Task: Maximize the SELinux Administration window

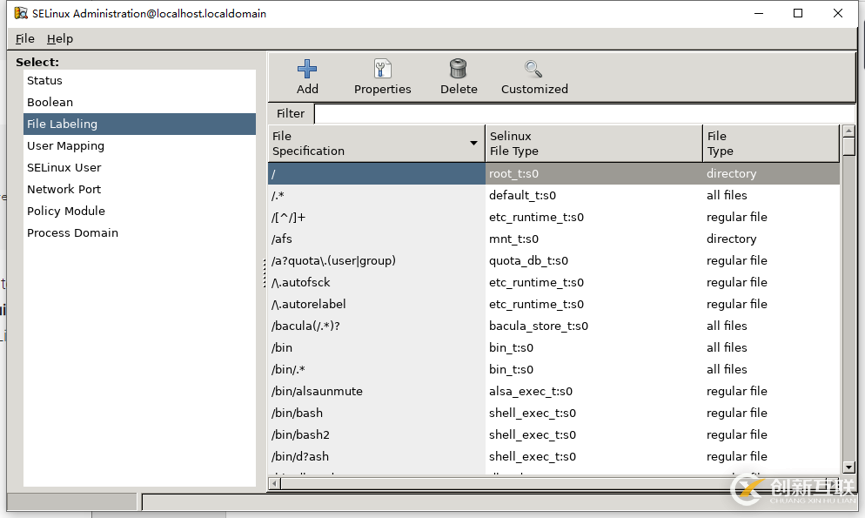Action: pos(798,13)
